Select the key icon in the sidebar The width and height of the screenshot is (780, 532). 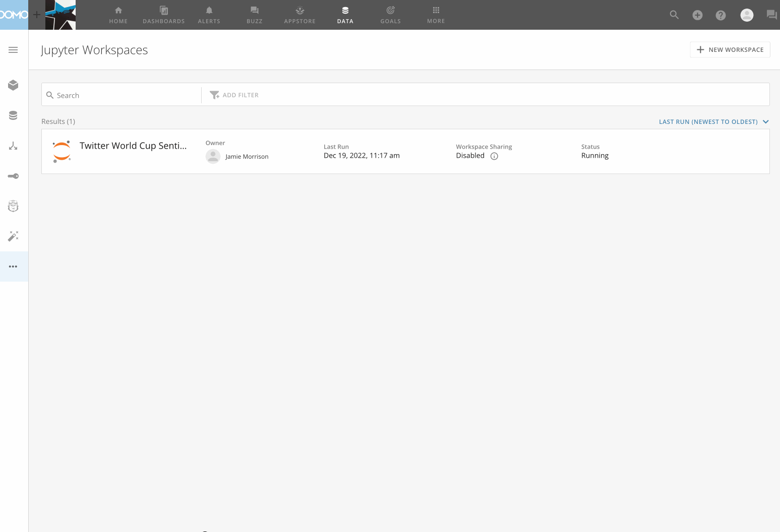[13, 176]
